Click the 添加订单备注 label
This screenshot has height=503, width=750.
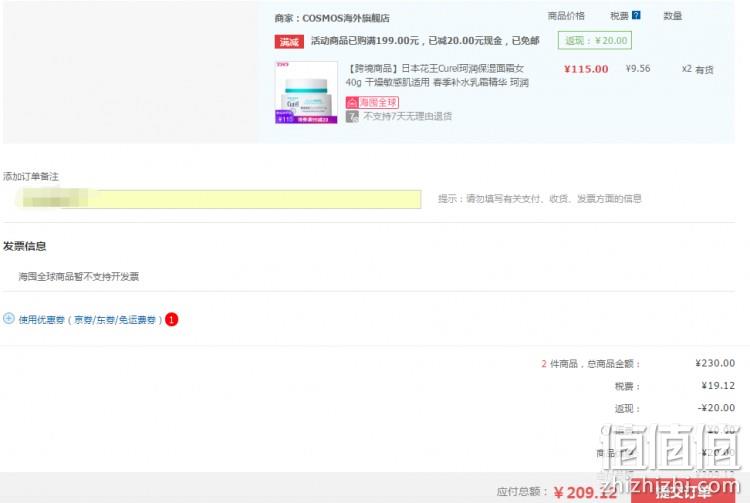[x=31, y=176]
